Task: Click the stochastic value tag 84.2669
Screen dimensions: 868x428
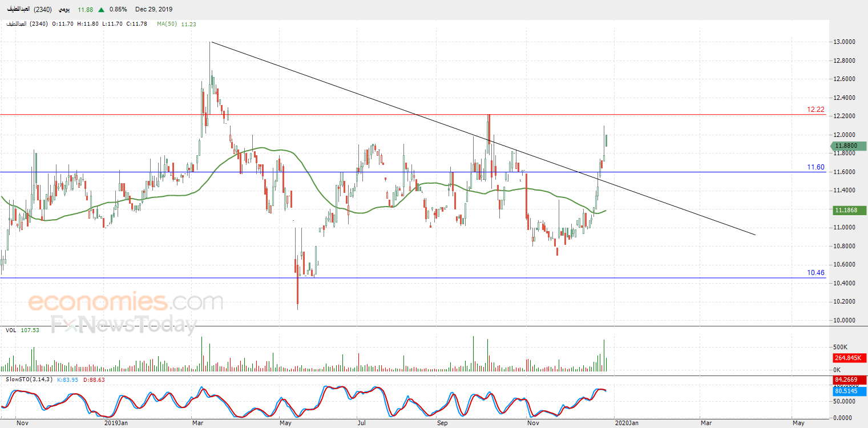Action: (849, 379)
